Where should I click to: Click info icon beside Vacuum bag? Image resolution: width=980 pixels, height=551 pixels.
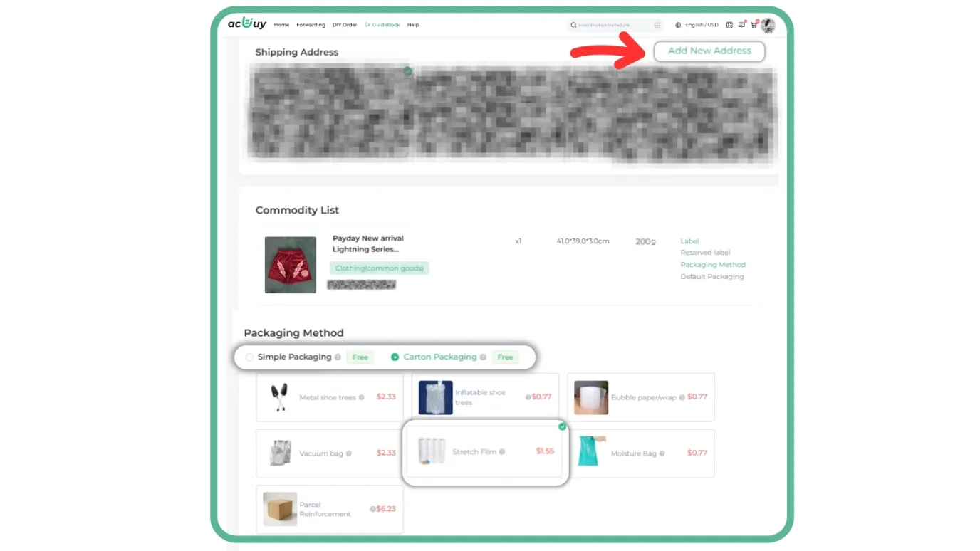click(348, 453)
